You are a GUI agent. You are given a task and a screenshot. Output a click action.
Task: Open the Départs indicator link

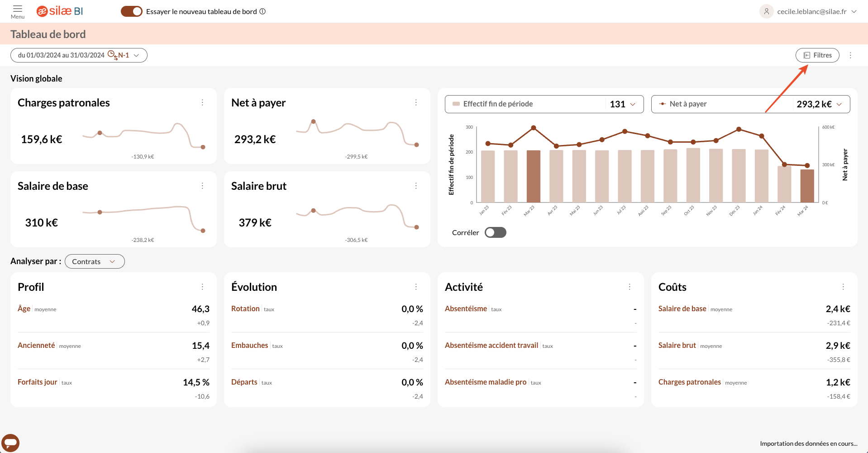244,382
